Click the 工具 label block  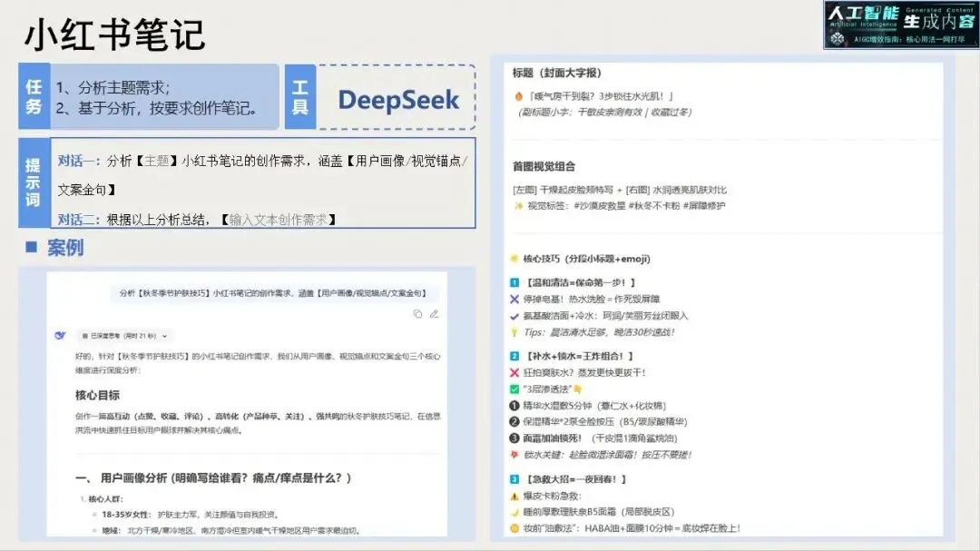click(300, 97)
